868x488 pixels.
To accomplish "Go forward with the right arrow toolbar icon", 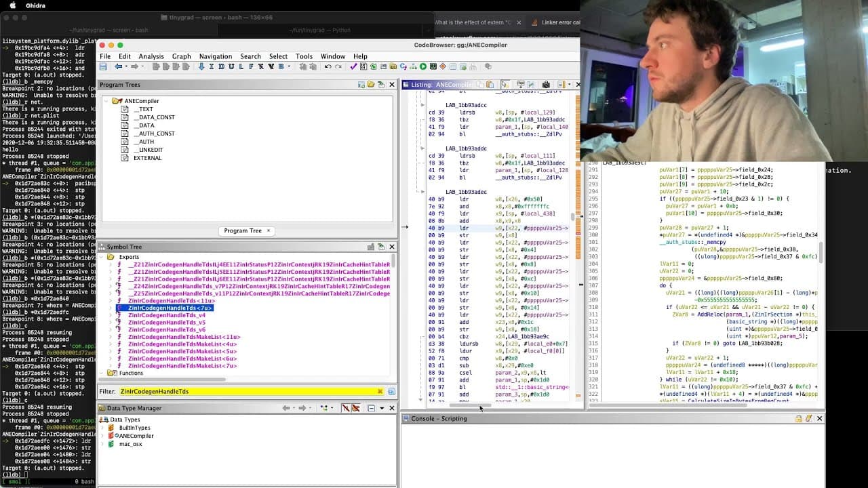I will pyautogui.click(x=134, y=66).
